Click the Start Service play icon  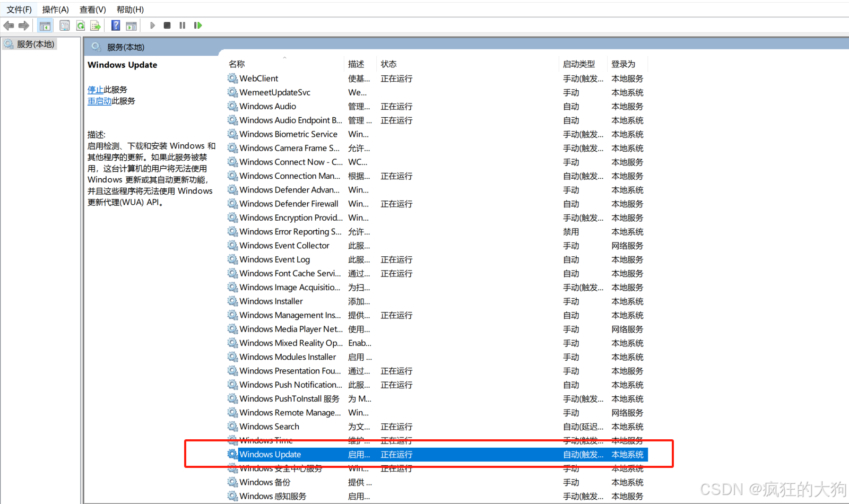tap(152, 25)
